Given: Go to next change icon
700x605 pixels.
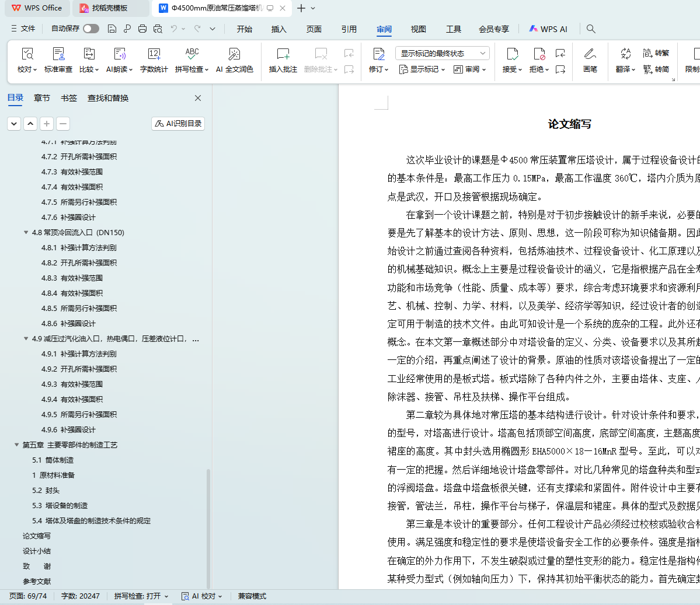Looking at the screenshot, I should [560, 69].
